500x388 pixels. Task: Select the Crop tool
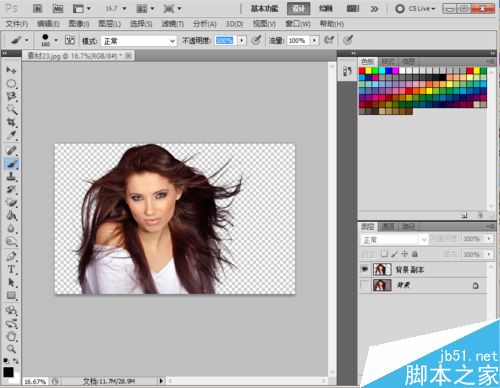tap(11, 122)
